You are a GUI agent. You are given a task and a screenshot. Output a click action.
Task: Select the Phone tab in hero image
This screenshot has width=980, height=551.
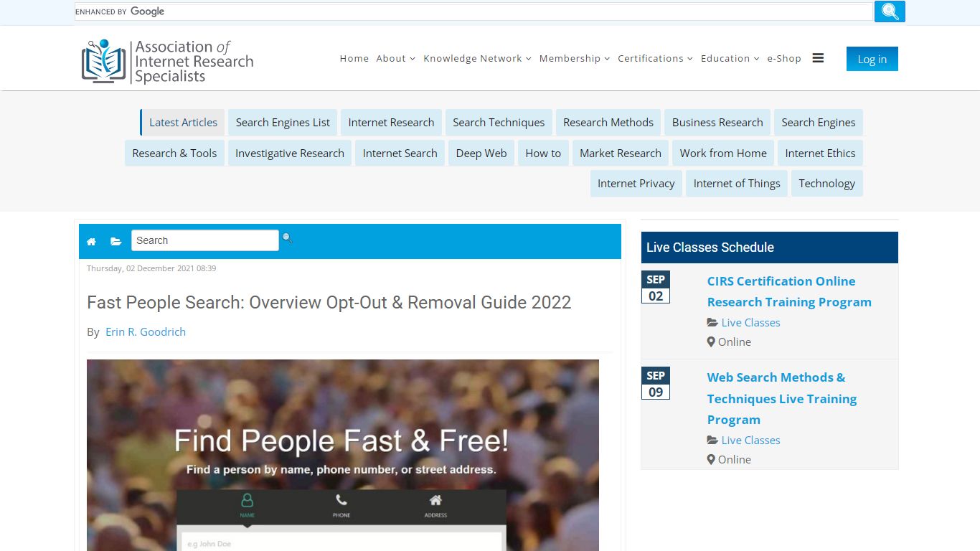(341, 506)
